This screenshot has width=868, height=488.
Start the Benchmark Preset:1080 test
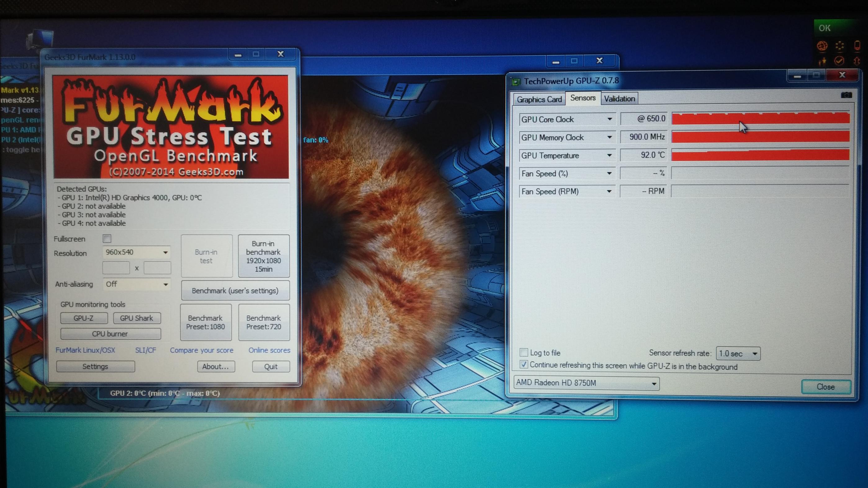pos(206,322)
